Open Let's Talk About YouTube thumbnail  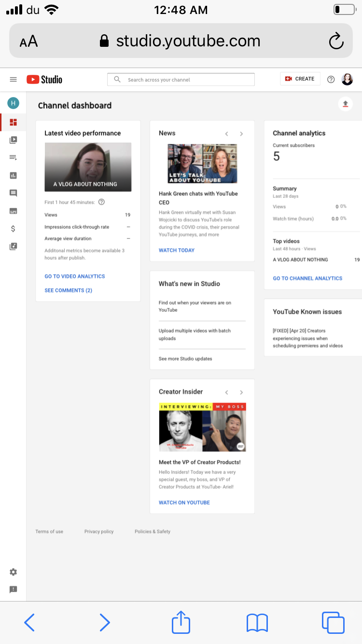(202, 164)
